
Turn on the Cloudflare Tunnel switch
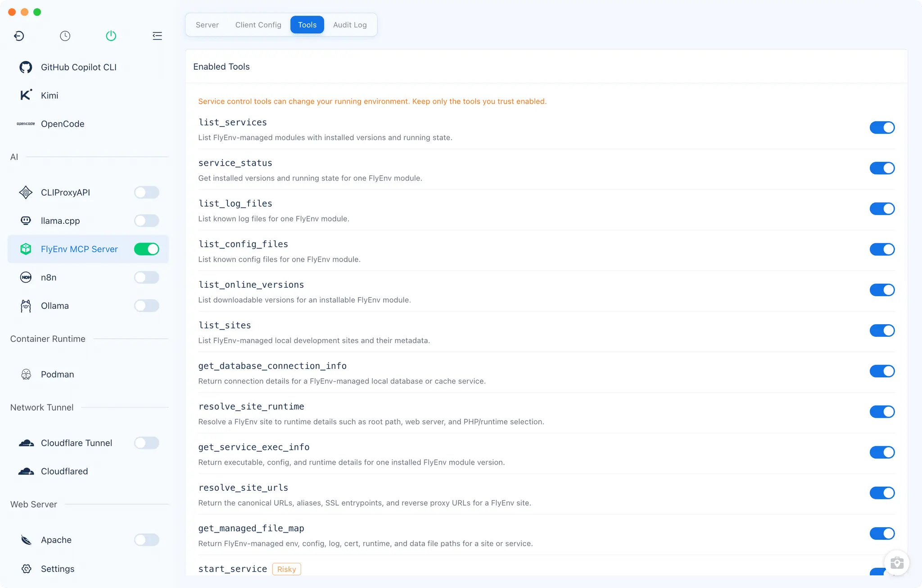click(147, 443)
